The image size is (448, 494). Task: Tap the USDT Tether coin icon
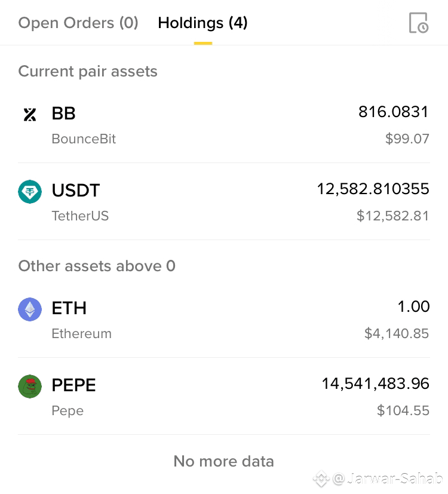[x=30, y=192]
